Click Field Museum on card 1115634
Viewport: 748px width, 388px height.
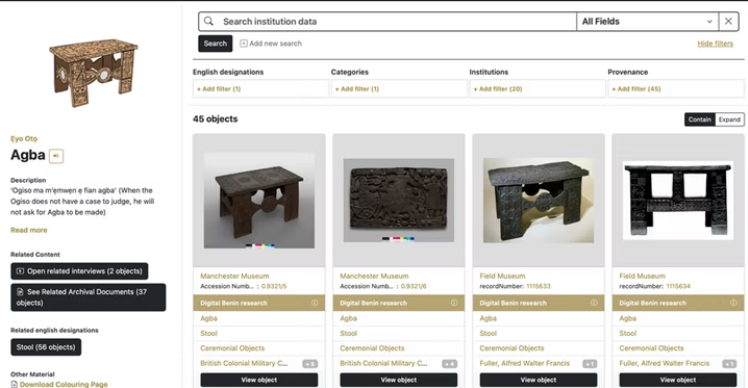(642, 276)
